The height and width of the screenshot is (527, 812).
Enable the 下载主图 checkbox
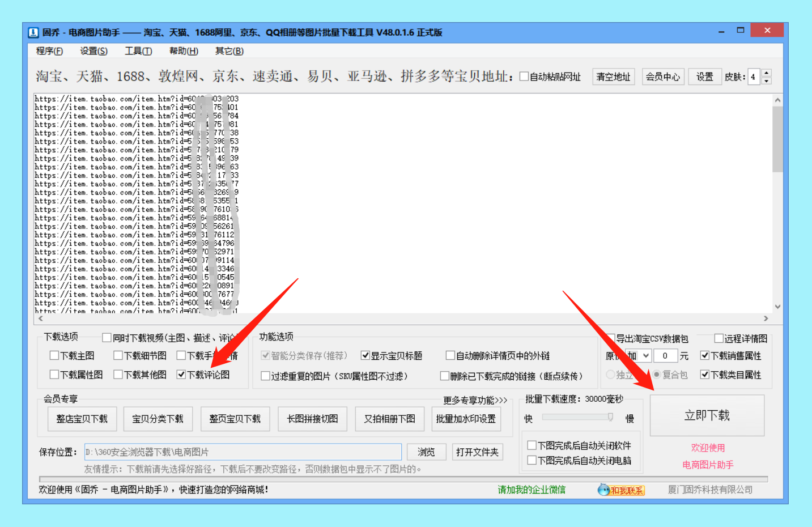[54, 355]
